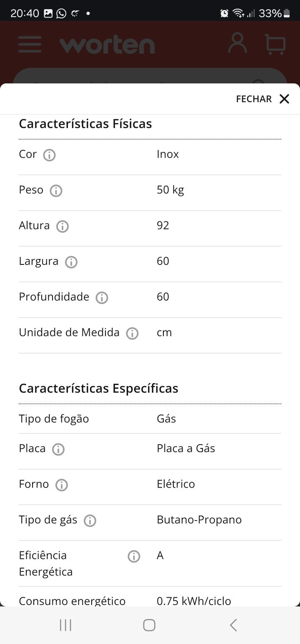Tap the Tipo de gás info icon
The image size is (300, 644).
coord(90,521)
